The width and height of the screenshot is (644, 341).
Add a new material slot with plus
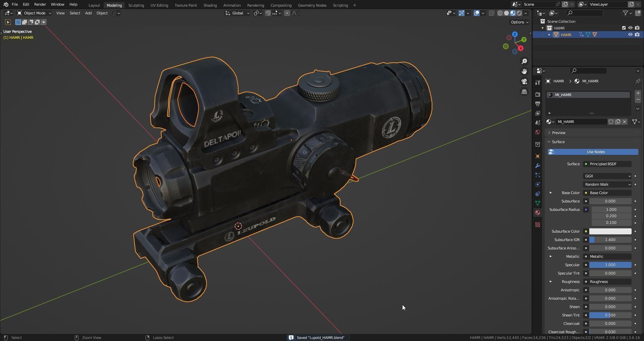(638, 93)
